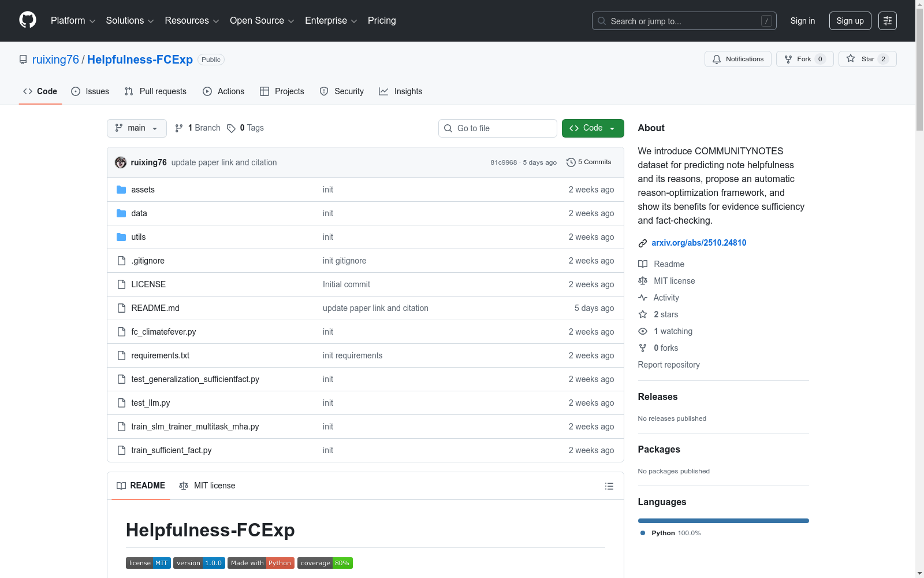The width and height of the screenshot is (924, 578).
Task: Open the Packages section heading
Action: (659, 449)
